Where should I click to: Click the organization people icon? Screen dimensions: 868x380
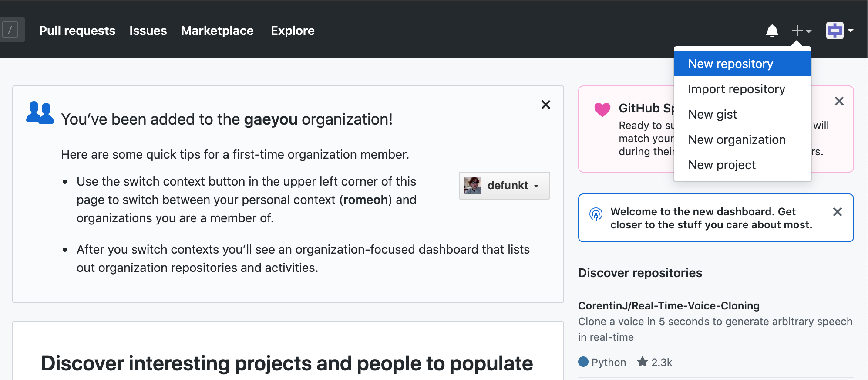coord(40,113)
